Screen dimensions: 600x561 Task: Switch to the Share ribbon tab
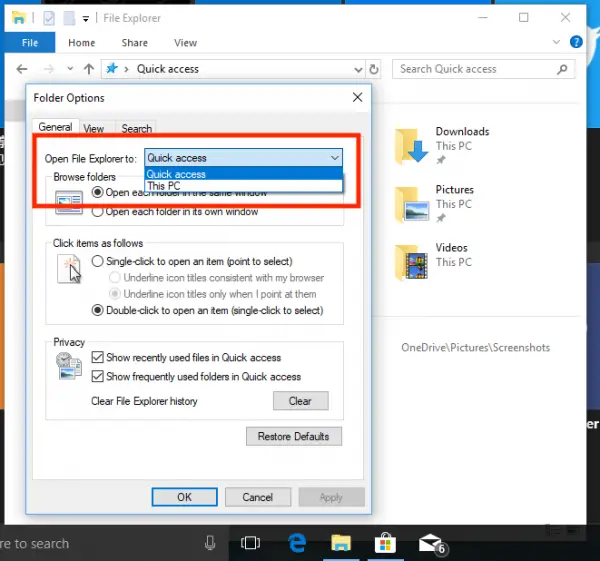point(135,42)
